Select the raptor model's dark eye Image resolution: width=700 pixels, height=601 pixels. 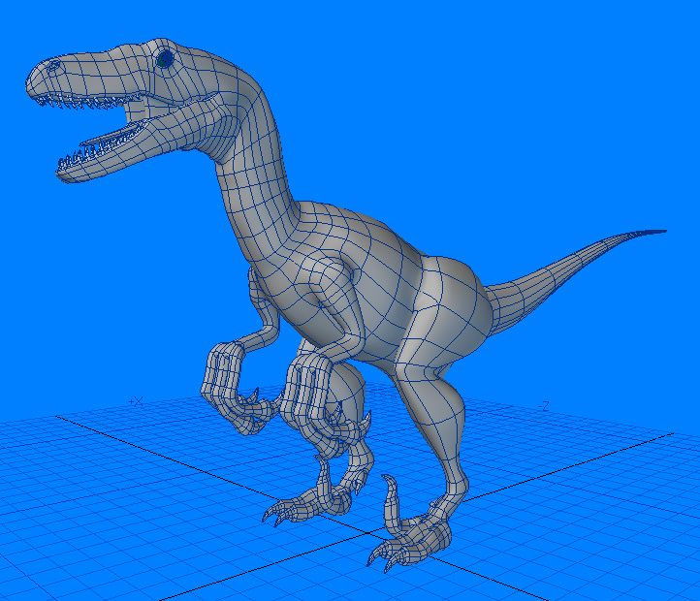pos(165,58)
